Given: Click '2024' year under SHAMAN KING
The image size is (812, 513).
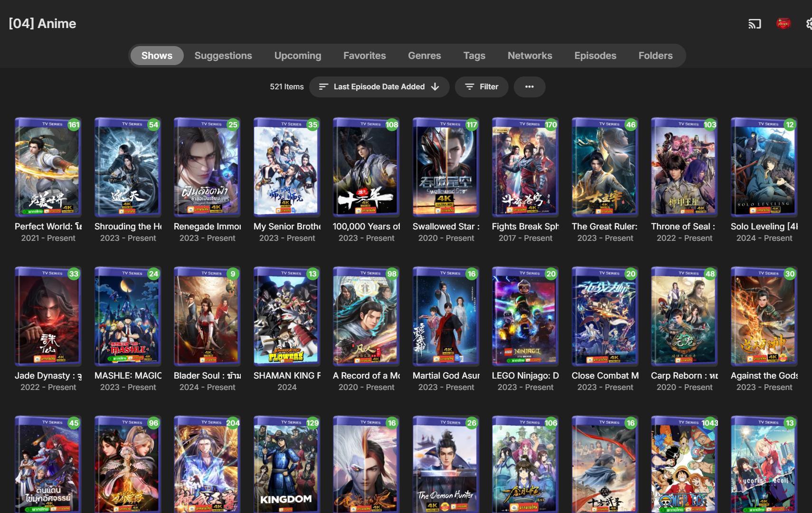Looking at the screenshot, I should 287,387.
